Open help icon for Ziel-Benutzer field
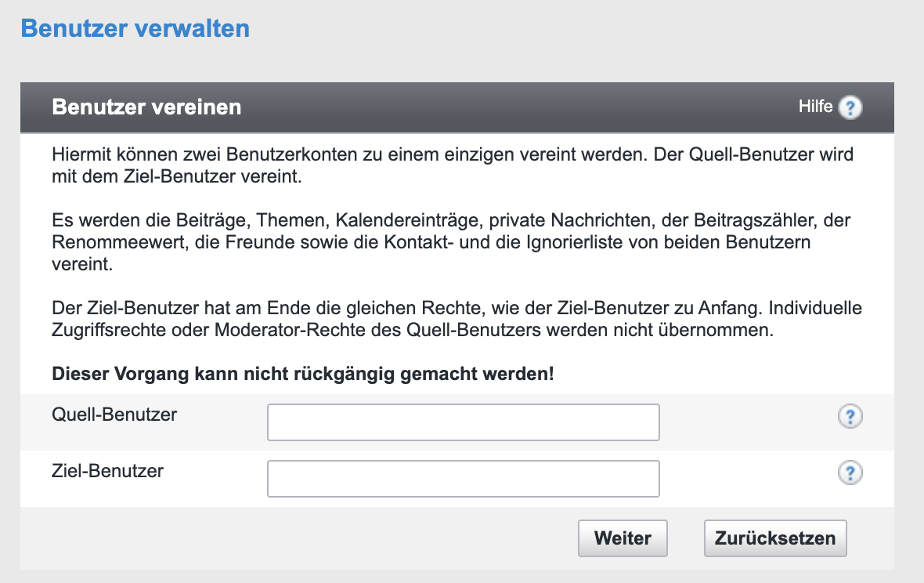Image resolution: width=924 pixels, height=583 pixels. click(850, 473)
